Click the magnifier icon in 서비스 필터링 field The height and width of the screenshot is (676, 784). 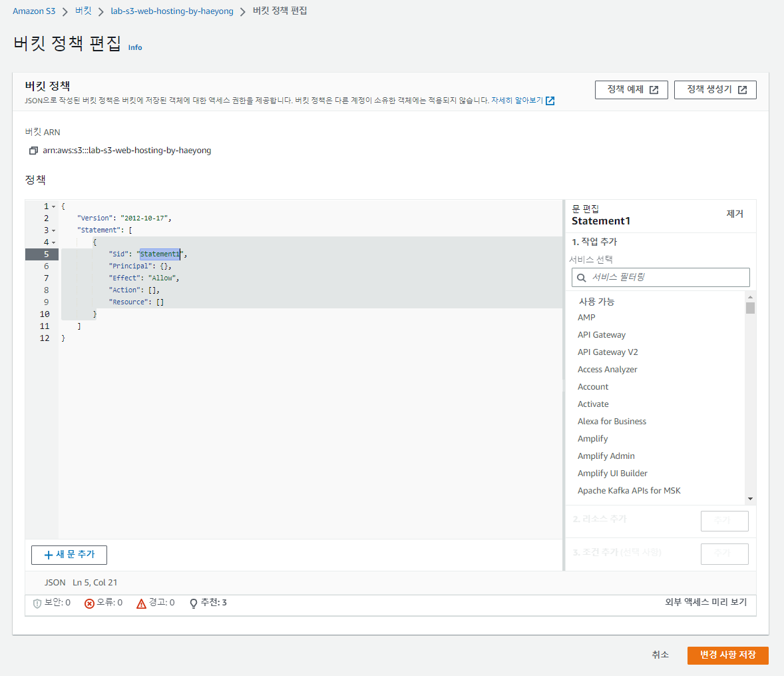pos(580,277)
